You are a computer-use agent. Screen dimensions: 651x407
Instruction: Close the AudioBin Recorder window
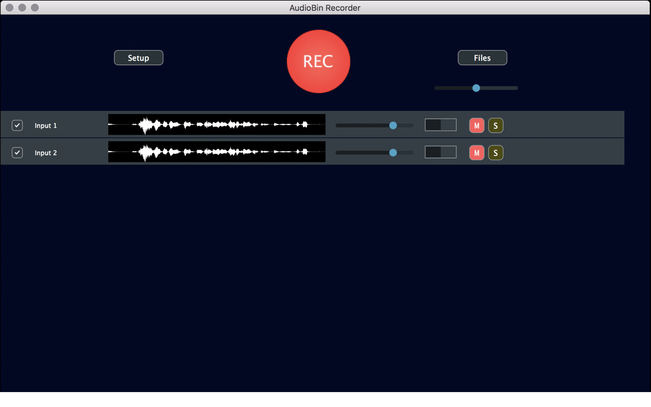10,7
